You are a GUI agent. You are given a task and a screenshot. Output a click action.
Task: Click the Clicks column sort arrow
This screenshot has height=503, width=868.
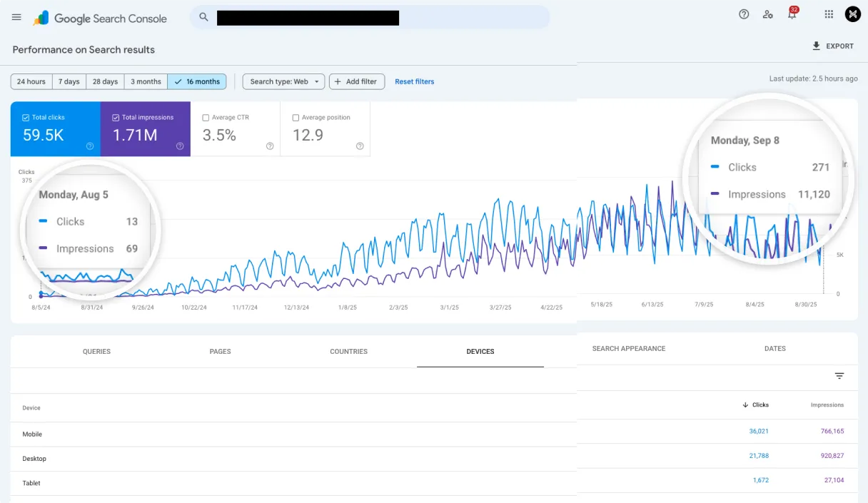[745, 405]
